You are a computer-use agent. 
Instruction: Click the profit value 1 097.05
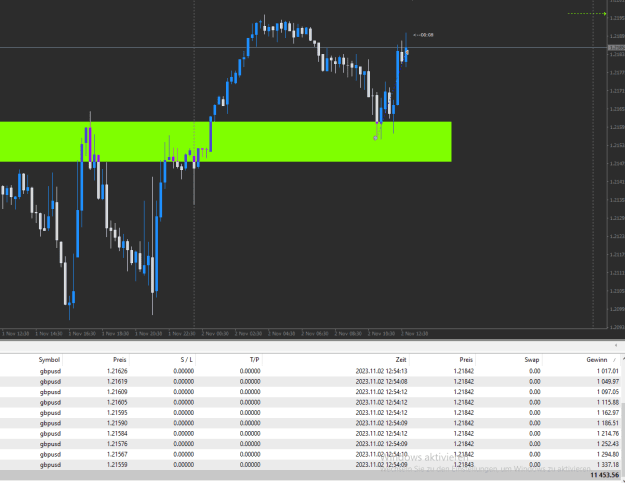[x=608, y=392]
